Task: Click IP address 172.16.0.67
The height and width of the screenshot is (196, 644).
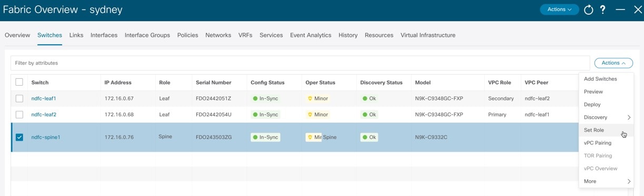Action: click(119, 98)
